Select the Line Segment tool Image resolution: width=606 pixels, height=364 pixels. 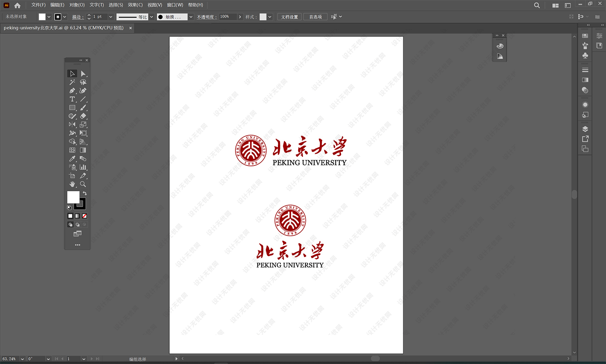pyautogui.click(x=83, y=99)
